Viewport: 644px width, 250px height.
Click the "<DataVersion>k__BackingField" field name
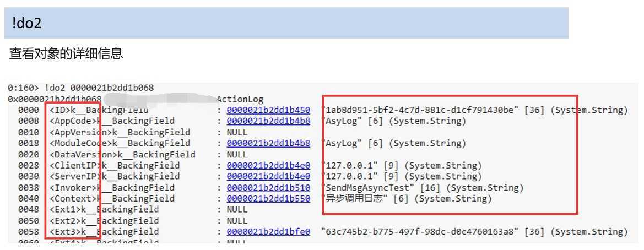[x=122, y=154]
